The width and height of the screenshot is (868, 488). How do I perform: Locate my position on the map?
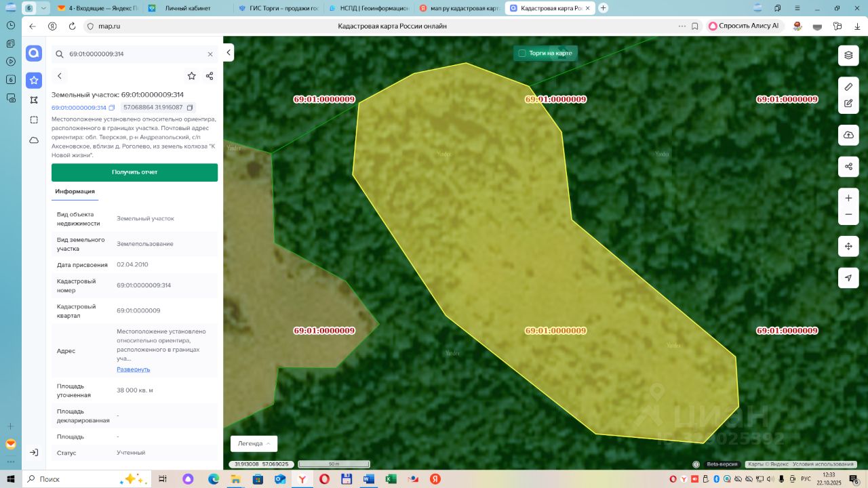pos(848,278)
